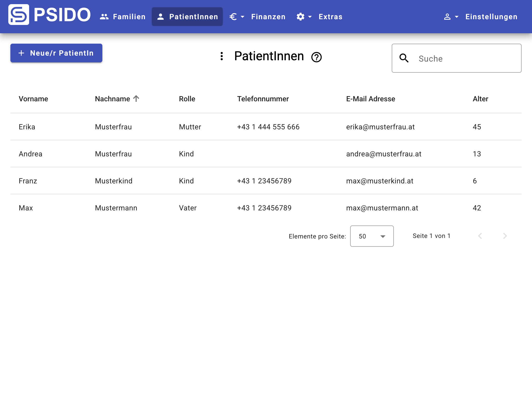Screen dimensions: 532x399
Task: Open patient row Franz
Action: pyautogui.click(x=266, y=181)
